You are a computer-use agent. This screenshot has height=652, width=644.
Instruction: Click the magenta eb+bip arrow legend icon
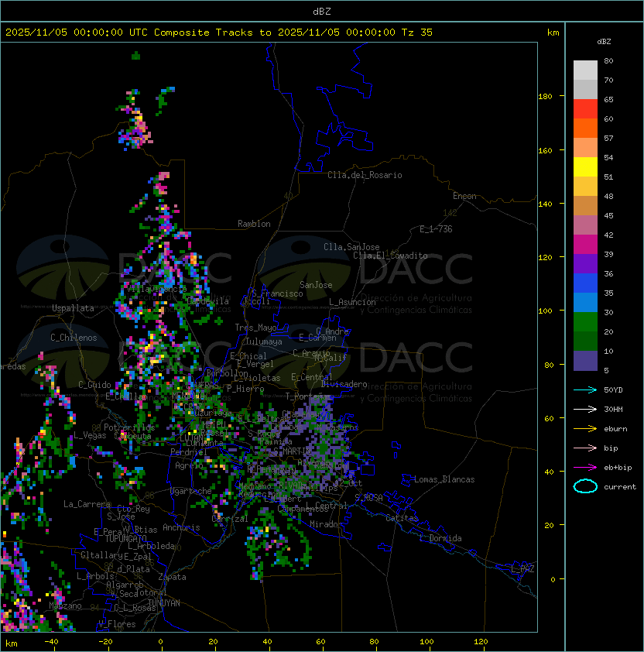click(585, 468)
